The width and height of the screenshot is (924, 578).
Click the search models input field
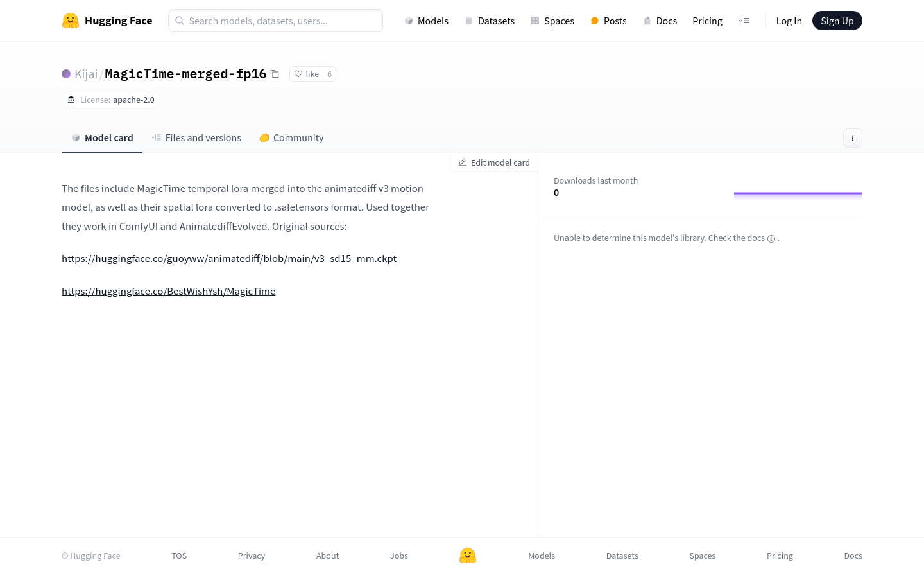pos(275,21)
